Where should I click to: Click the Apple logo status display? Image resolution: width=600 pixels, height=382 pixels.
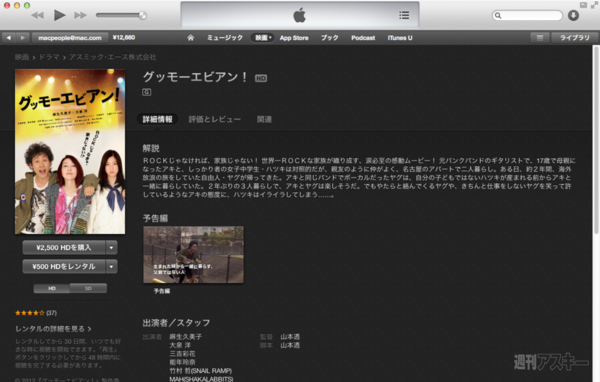click(300, 15)
